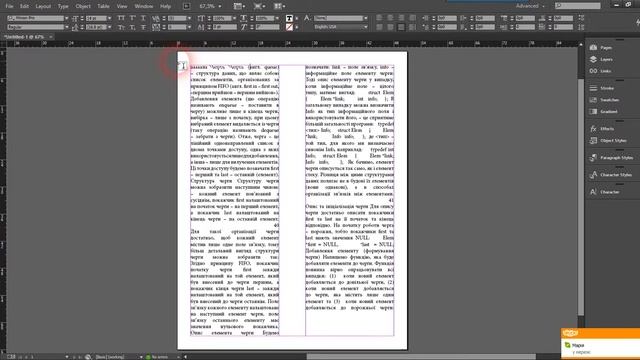Open the Window menu
Image resolution: width=640 pixels, height=360 pixels.
tap(144, 6)
